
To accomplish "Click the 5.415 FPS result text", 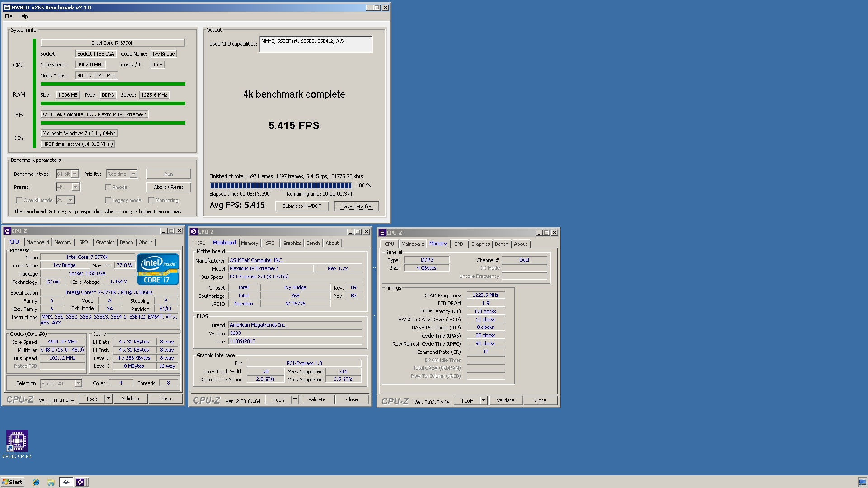I will pos(294,126).
